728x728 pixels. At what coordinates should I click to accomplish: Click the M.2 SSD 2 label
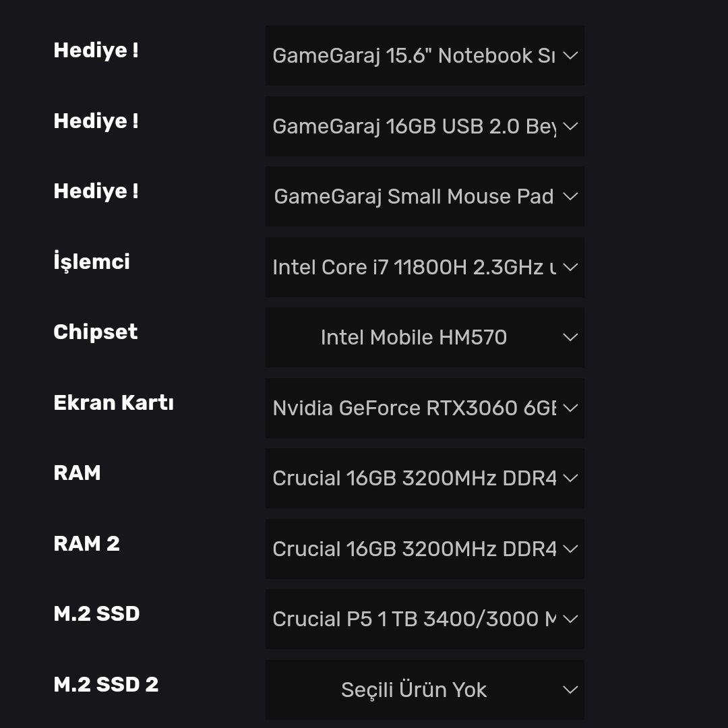(106, 685)
